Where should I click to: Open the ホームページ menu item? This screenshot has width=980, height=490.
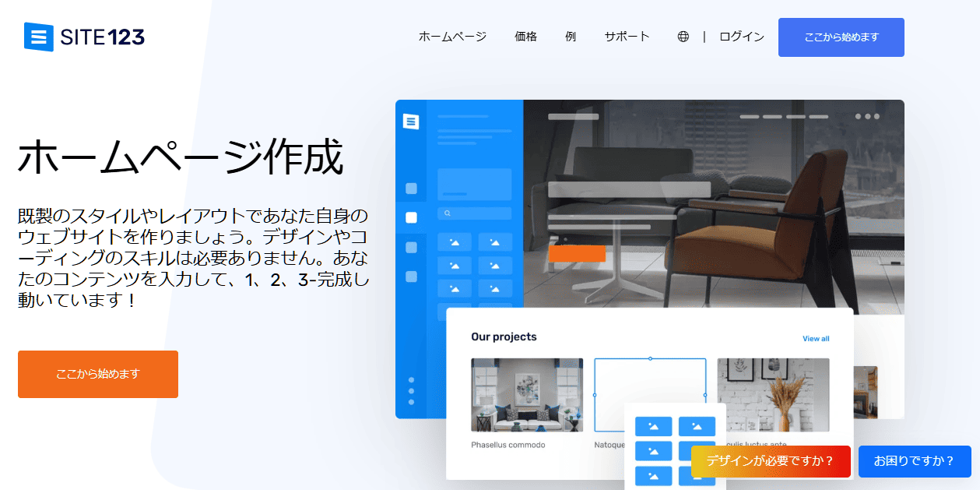coord(452,37)
